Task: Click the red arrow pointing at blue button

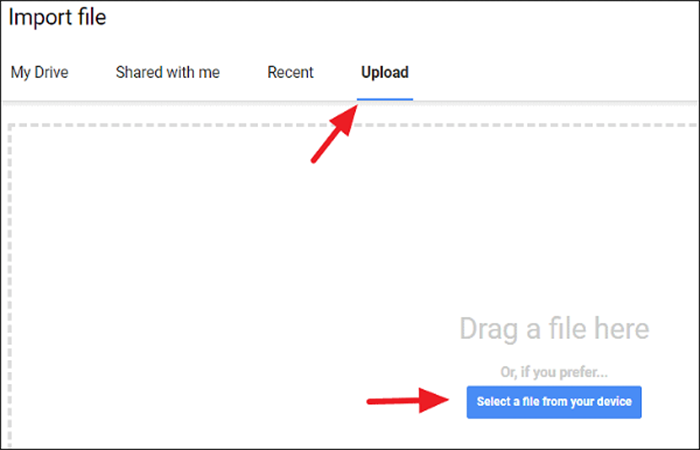Action: (408, 400)
